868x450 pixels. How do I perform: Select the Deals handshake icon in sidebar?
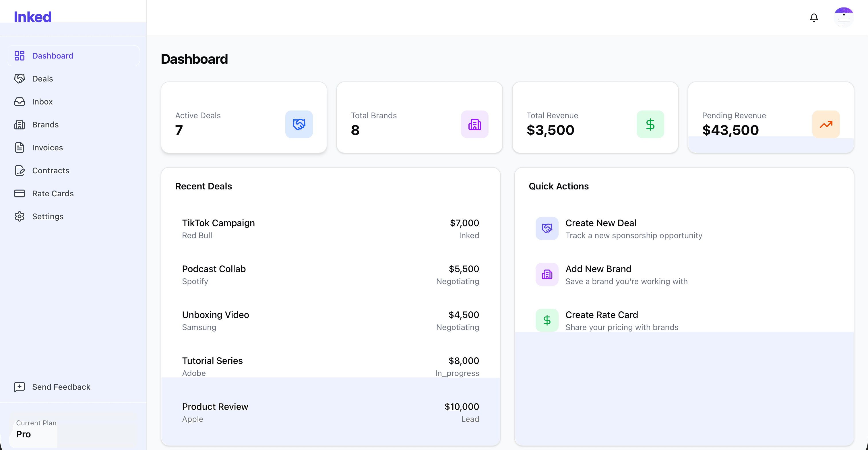[x=20, y=78]
